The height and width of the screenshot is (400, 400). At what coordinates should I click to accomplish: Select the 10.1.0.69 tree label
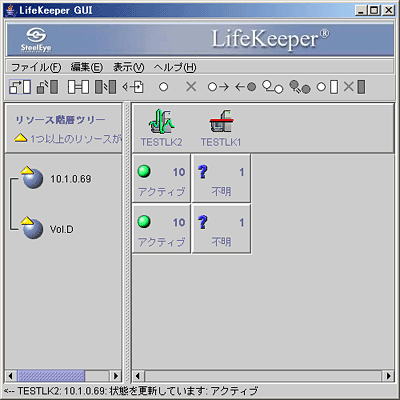(71, 179)
